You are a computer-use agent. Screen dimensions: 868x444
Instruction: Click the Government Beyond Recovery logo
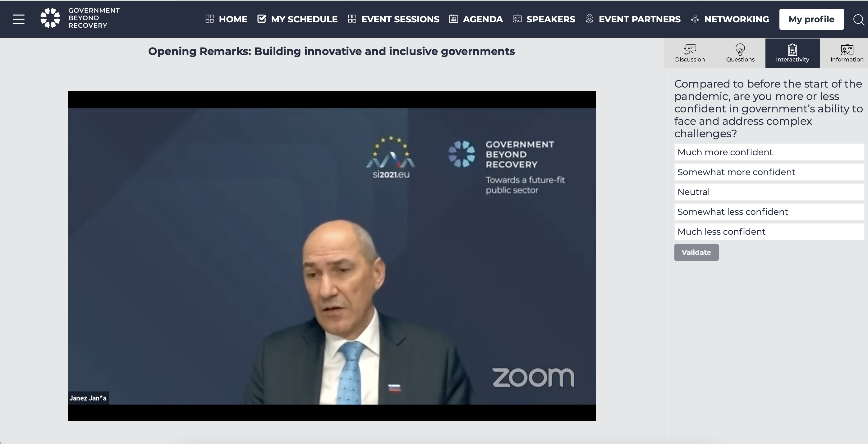pyautogui.click(x=80, y=18)
